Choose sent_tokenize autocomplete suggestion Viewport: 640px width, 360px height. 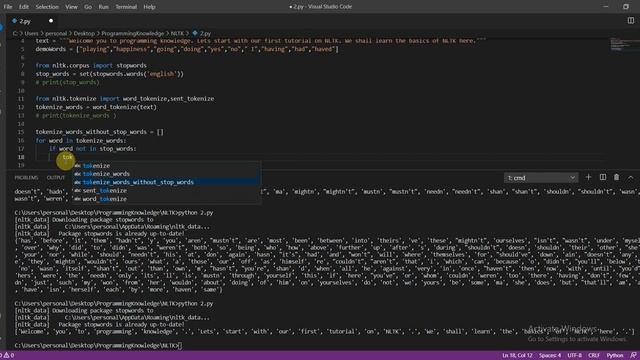coord(167,191)
